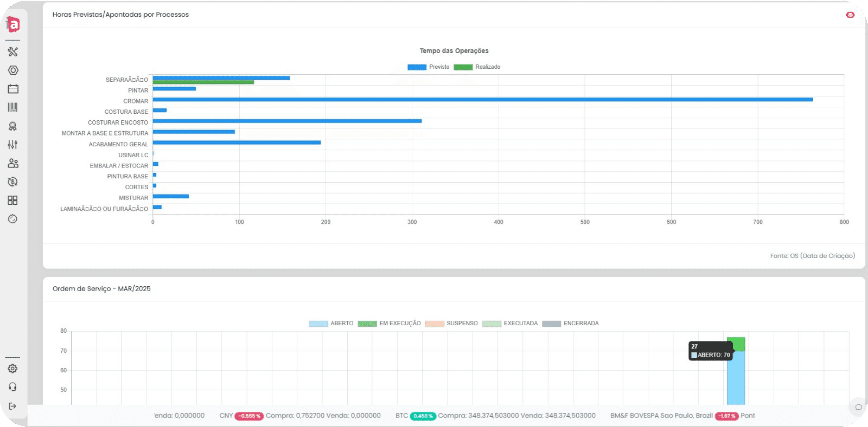
Task: Hide the Horas Previstas panel via eye icon
Action: (x=850, y=15)
